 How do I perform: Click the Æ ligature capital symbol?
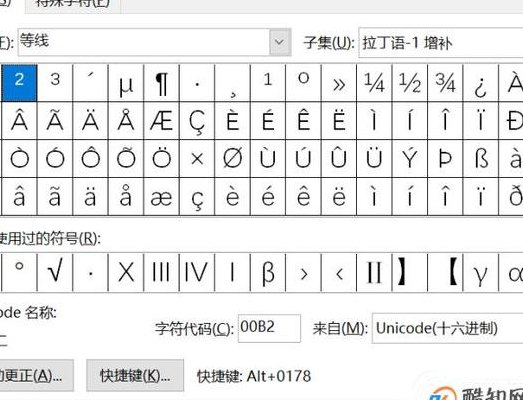click(161, 121)
